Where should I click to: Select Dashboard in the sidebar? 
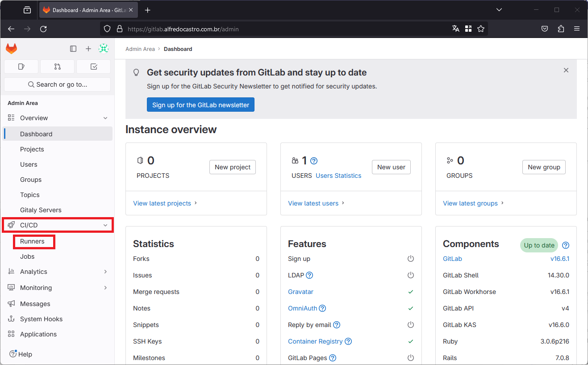click(58, 134)
